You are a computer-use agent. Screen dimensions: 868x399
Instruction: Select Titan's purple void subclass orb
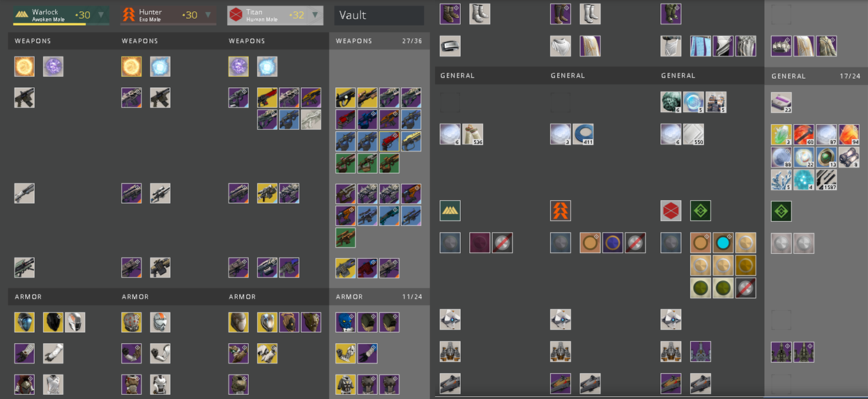[238, 66]
